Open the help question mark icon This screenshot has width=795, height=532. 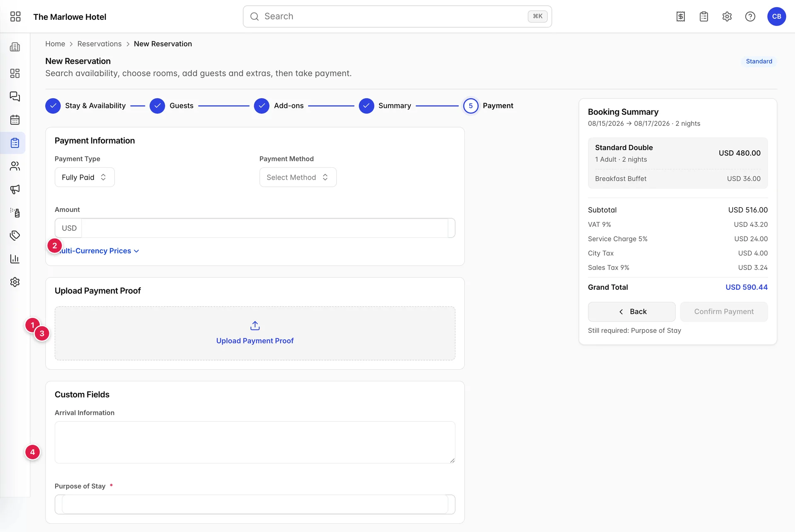pos(750,17)
